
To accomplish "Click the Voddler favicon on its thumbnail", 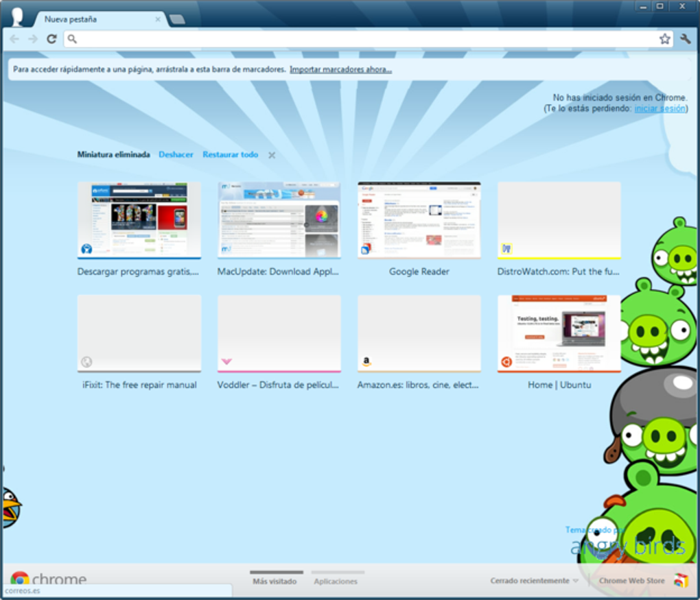I will [x=226, y=361].
